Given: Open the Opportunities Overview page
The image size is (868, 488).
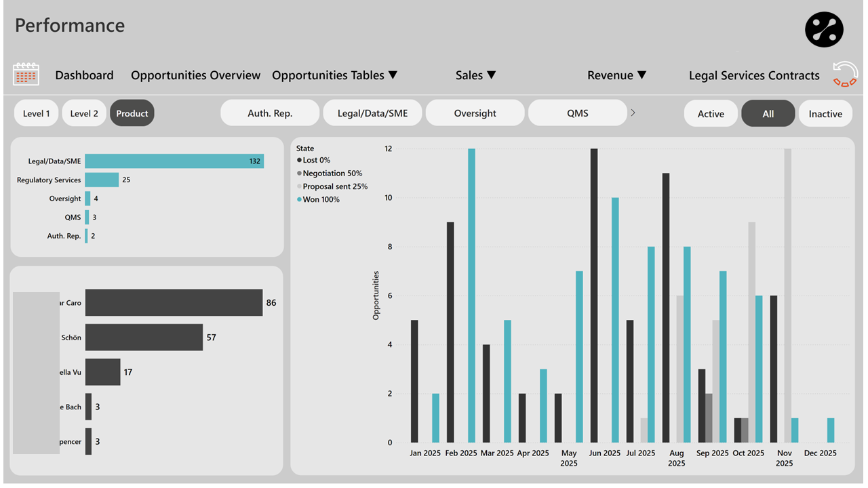Looking at the screenshot, I should click(195, 75).
